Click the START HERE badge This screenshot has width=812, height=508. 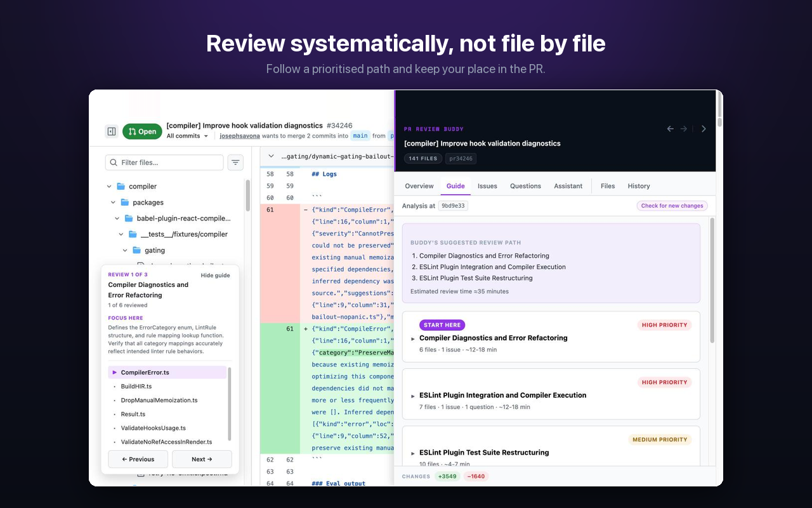[x=442, y=325]
